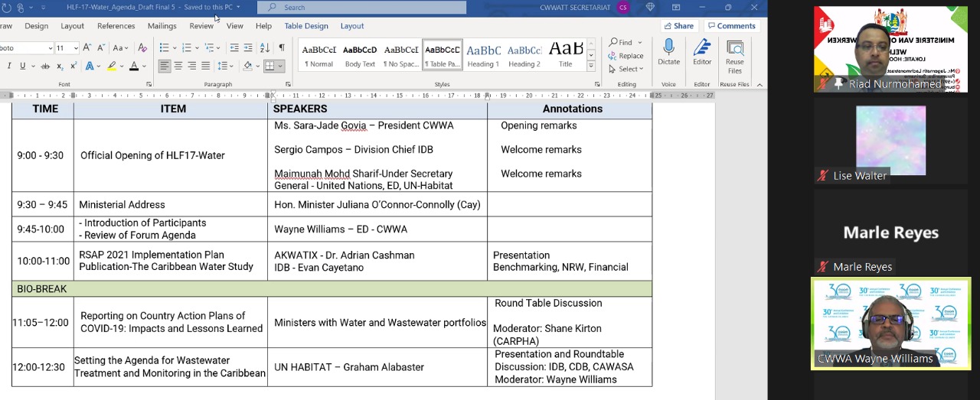
Task: Open the Dictate microphone tool
Action: [x=668, y=52]
